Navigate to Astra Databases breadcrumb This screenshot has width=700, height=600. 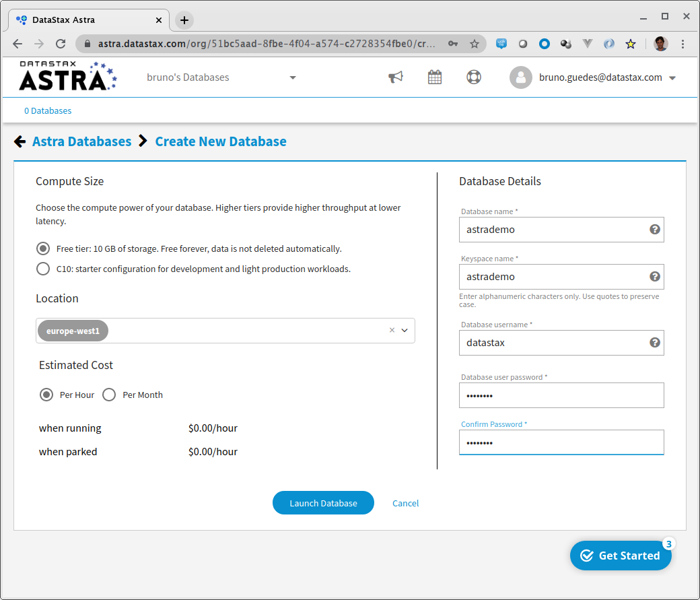point(81,141)
